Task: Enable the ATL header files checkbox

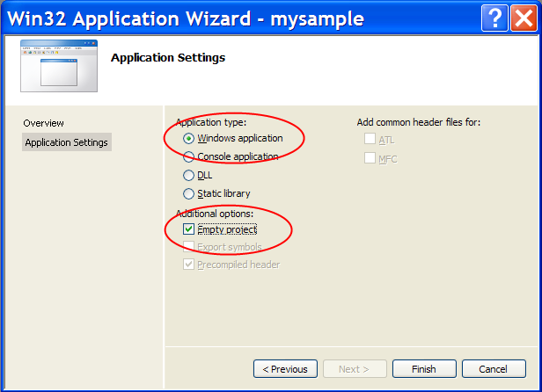Action: pos(370,139)
